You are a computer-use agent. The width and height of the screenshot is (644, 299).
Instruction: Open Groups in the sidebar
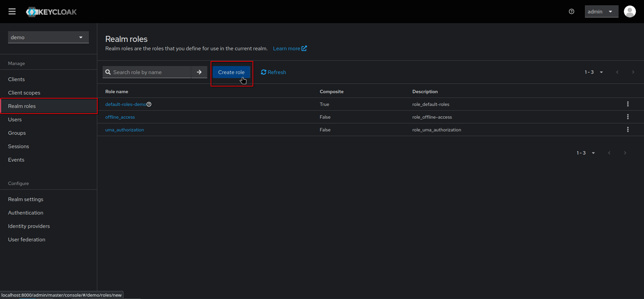coord(48,133)
